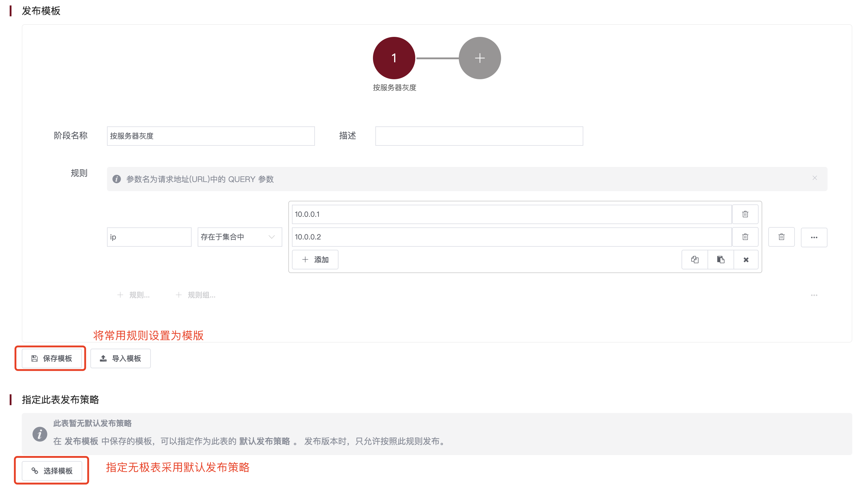The height and width of the screenshot is (485, 868).
Task: Clear all values with X icon
Action: [746, 259]
